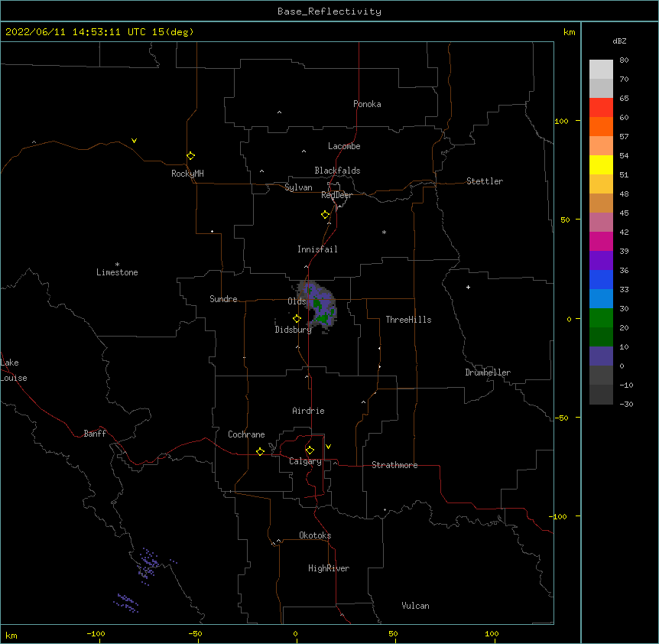The width and height of the screenshot is (659, 644).
Task: Click the 100 tick on the right axis
Action: point(561,121)
